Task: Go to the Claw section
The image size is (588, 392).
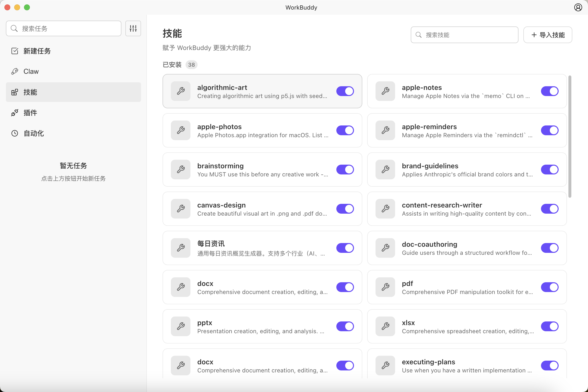Action: [x=31, y=72]
